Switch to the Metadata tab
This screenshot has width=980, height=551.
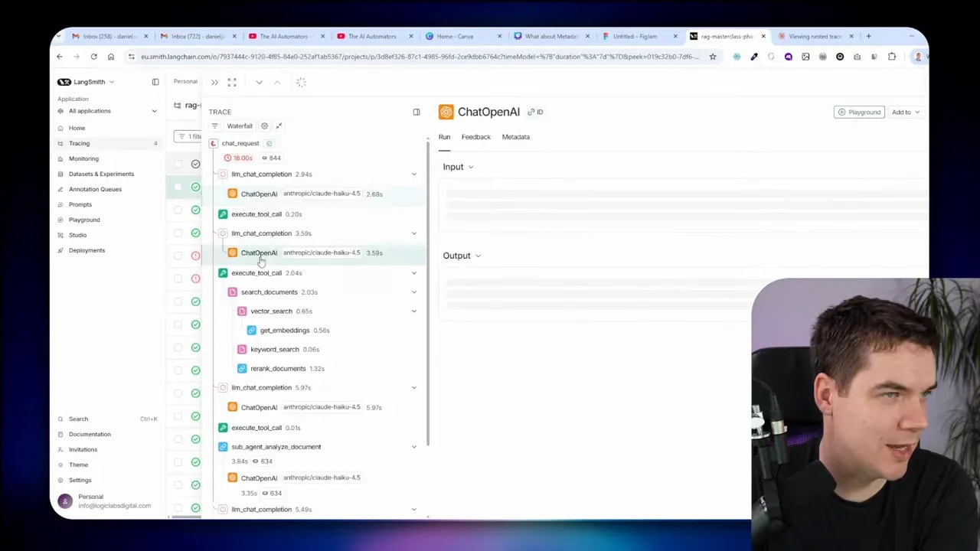click(515, 137)
